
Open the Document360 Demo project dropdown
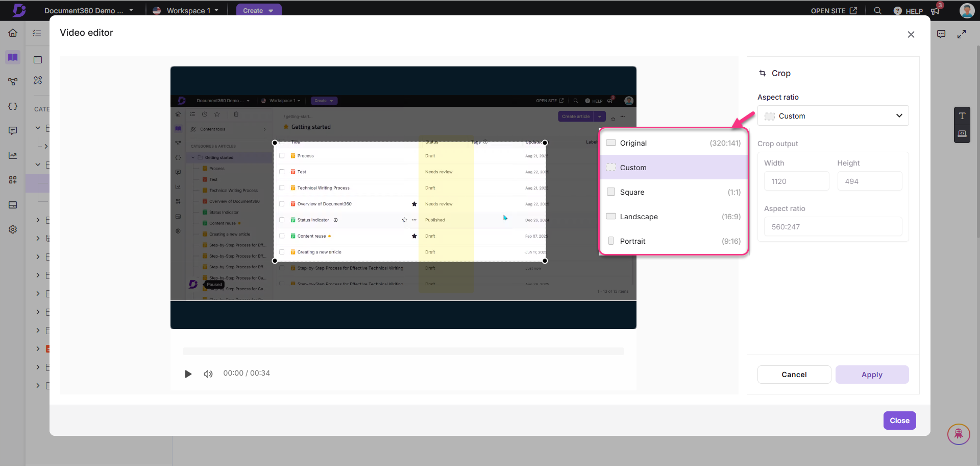pos(88,10)
